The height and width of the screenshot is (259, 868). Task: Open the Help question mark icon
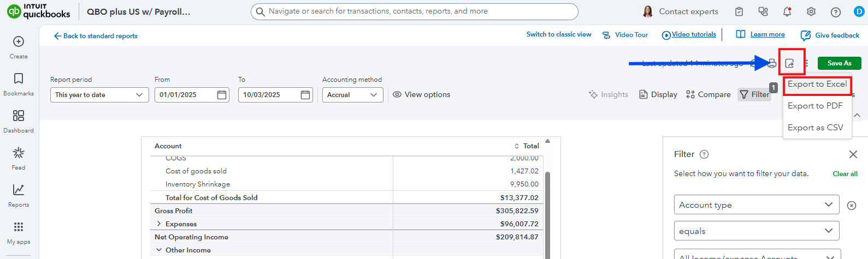pos(836,12)
